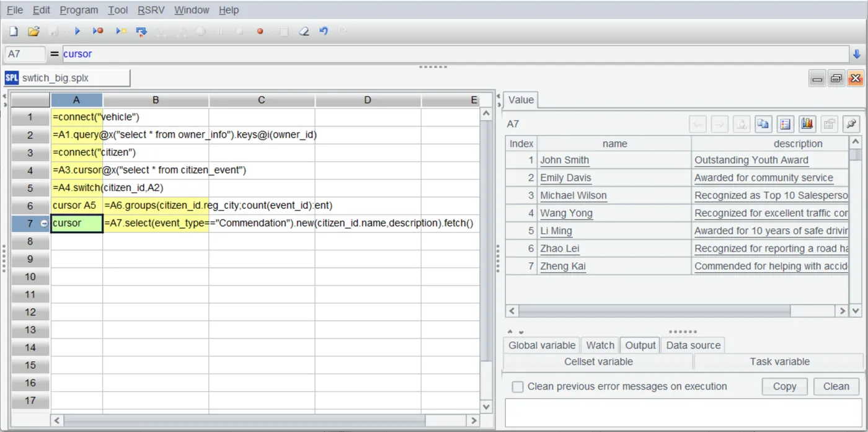The height and width of the screenshot is (432, 868).
Task: Switch to the Data source tab
Action: point(693,345)
